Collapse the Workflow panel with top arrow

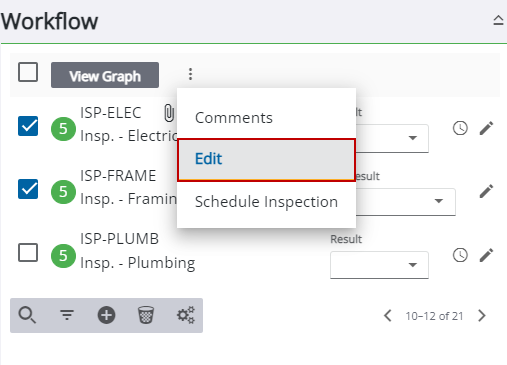coord(498,21)
